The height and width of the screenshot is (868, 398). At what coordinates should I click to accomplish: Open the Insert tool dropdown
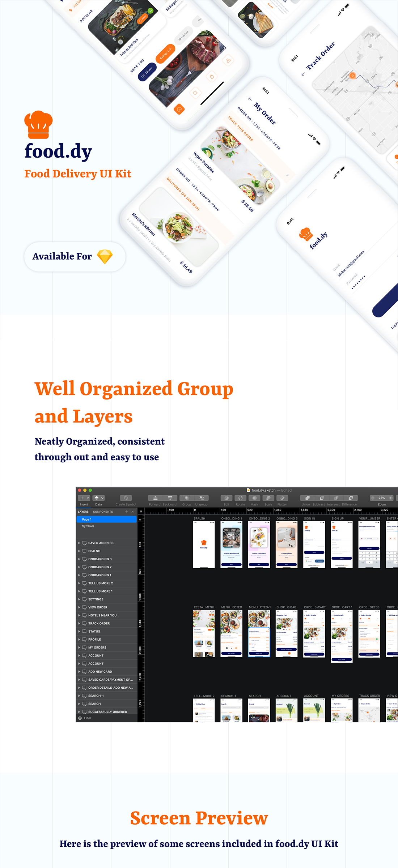[84, 498]
